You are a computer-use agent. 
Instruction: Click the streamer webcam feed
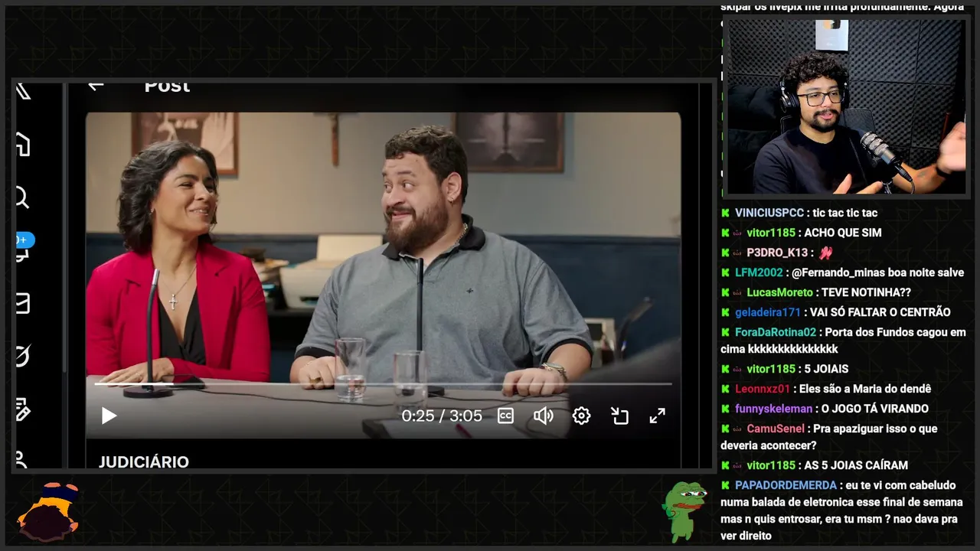click(x=845, y=107)
